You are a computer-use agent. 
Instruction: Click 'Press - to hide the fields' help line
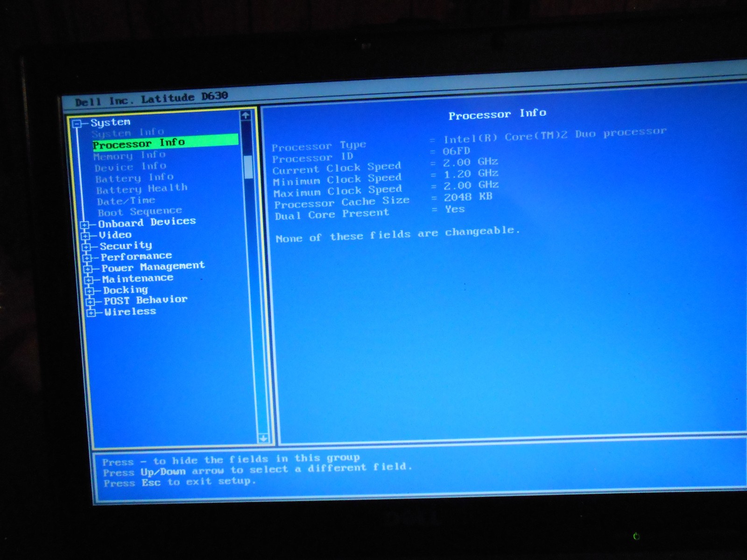pyautogui.click(x=231, y=460)
